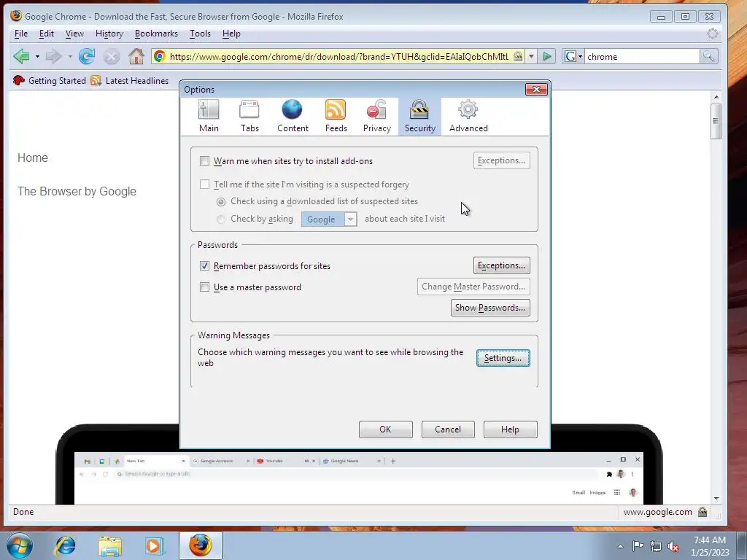Open the Back button history dropdown
The image size is (747, 560).
pos(37,57)
